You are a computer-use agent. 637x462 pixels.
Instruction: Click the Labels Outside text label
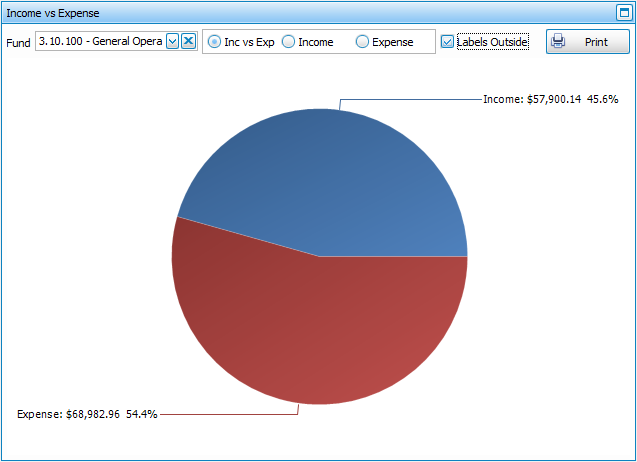[492, 42]
